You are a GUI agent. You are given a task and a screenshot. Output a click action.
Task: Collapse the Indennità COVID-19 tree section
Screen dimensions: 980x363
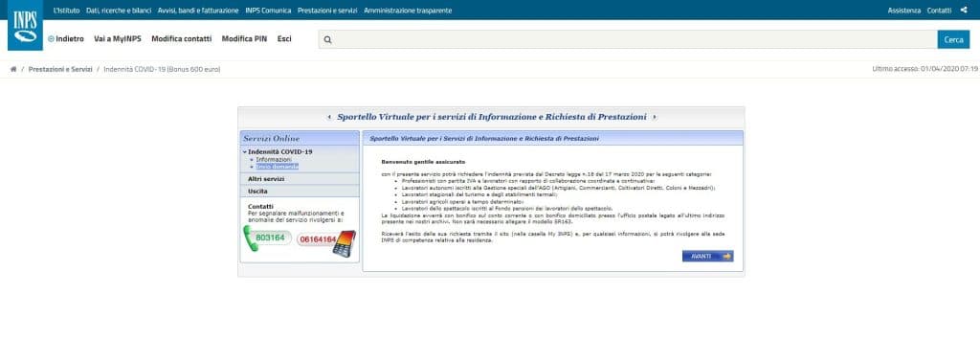[x=245, y=151]
